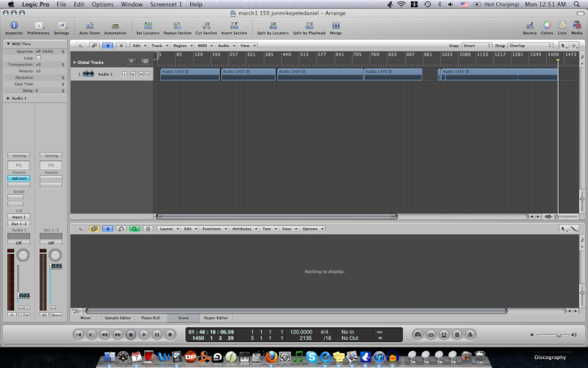Viewport: 588px width, 368px height.
Task: Open the Snap mode dropdown
Action: [x=476, y=46]
